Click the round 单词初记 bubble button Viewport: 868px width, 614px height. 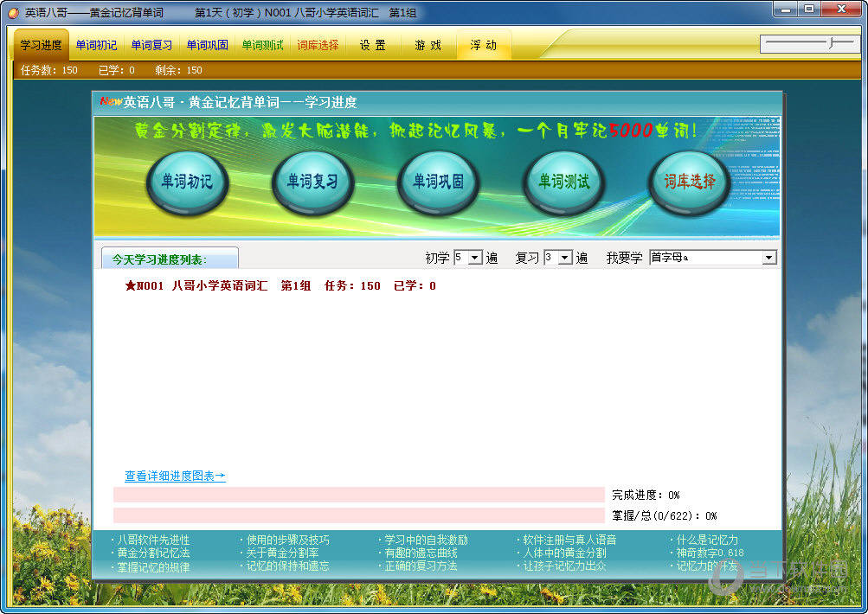click(187, 182)
